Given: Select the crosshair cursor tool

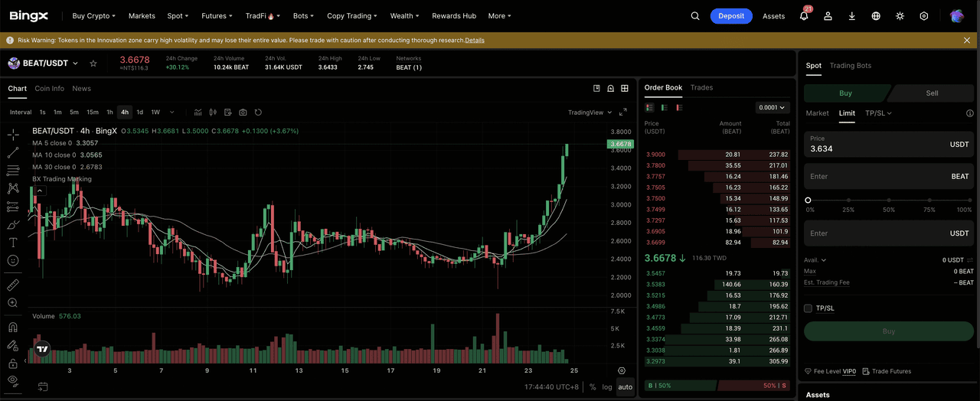Looking at the screenshot, I should pos(13,135).
